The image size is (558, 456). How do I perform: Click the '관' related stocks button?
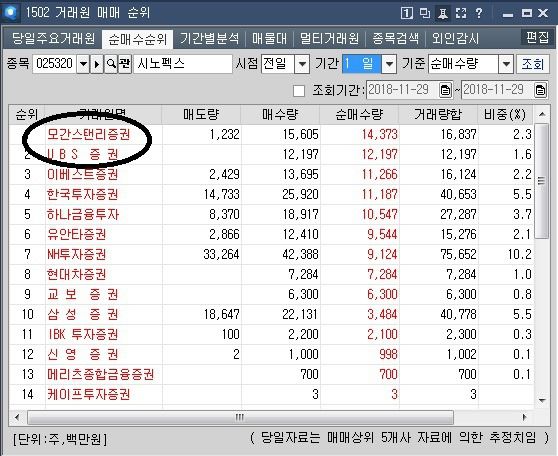coord(125,64)
